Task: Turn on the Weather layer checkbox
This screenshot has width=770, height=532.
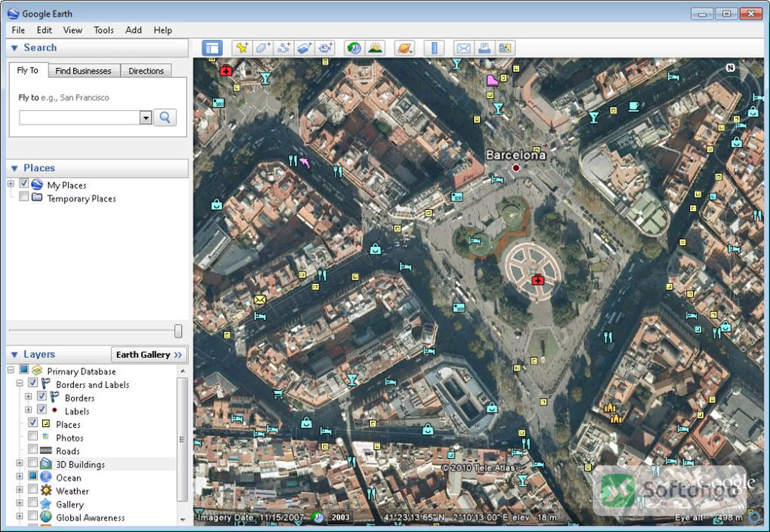Action: [x=33, y=489]
